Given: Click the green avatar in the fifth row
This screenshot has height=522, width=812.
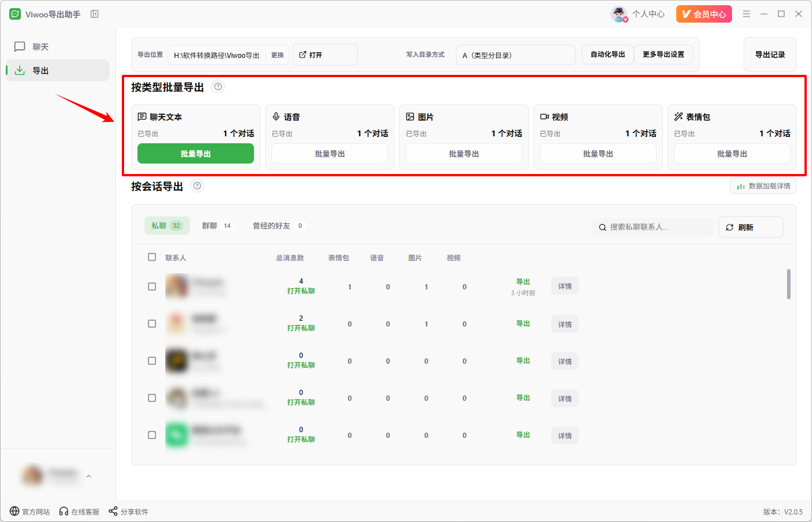Looking at the screenshot, I should click(x=177, y=435).
